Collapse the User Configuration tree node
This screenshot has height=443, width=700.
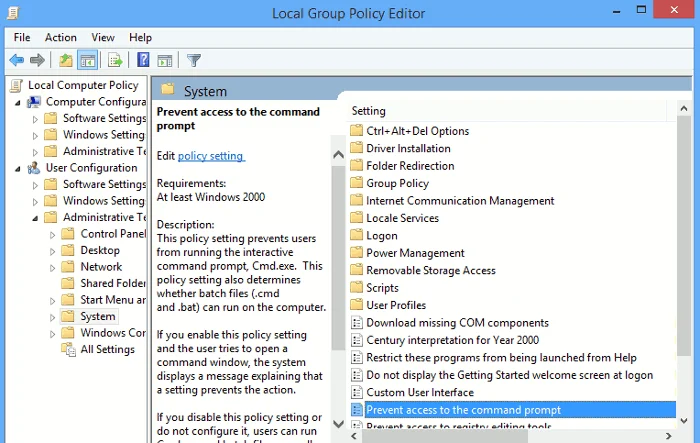click(18, 168)
